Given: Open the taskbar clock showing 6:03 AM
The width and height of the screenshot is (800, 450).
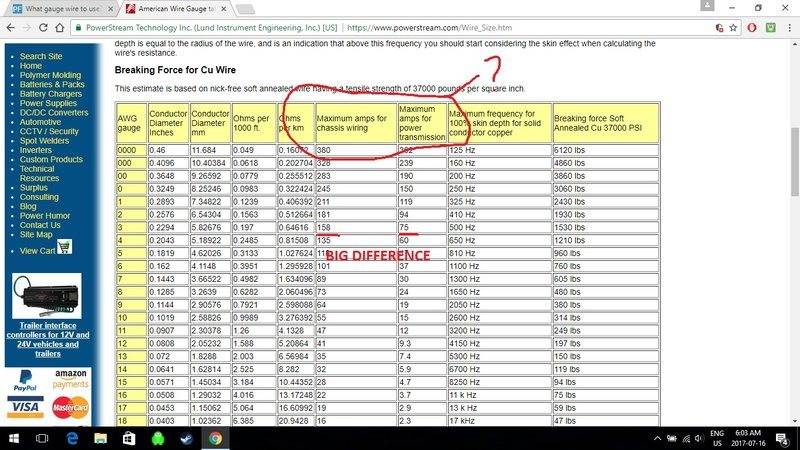Looking at the screenshot, I should (x=748, y=438).
